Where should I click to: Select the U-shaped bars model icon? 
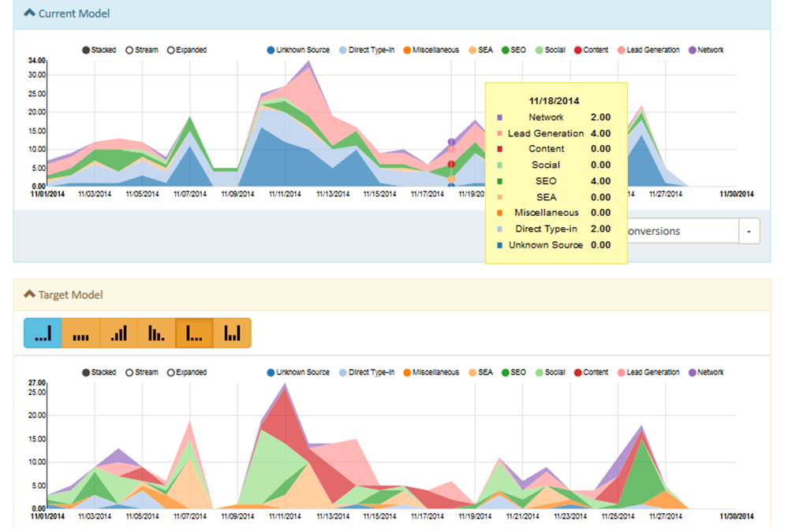point(232,333)
